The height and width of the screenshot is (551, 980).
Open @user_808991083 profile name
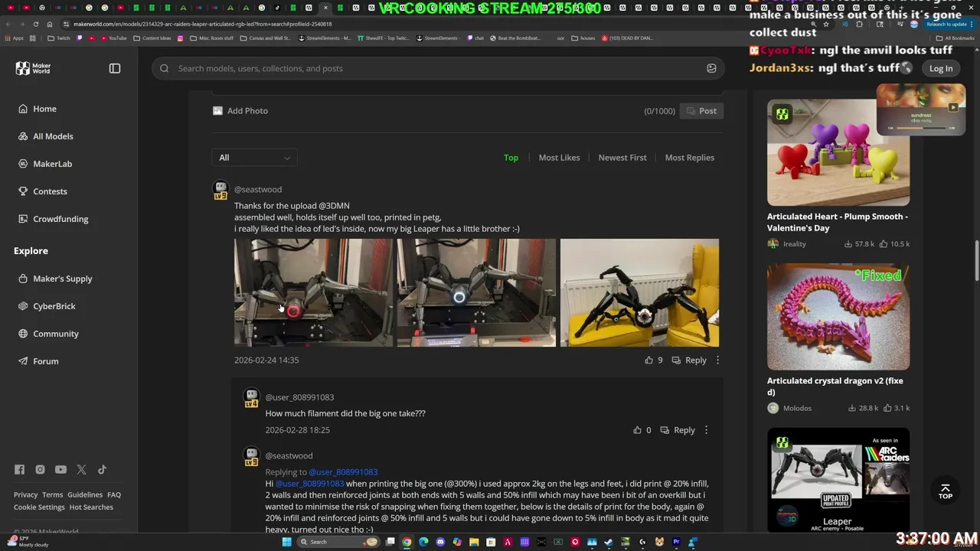click(x=299, y=397)
